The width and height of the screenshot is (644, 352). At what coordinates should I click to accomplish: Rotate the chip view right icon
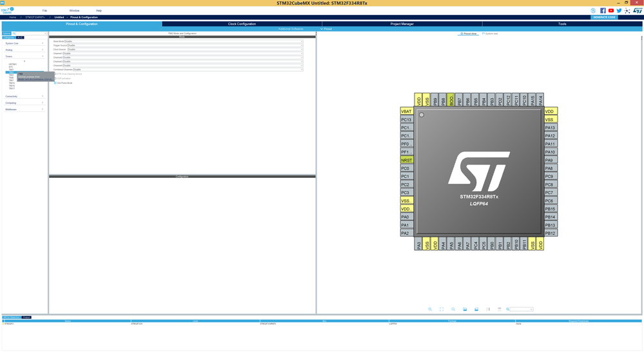[x=476, y=309]
